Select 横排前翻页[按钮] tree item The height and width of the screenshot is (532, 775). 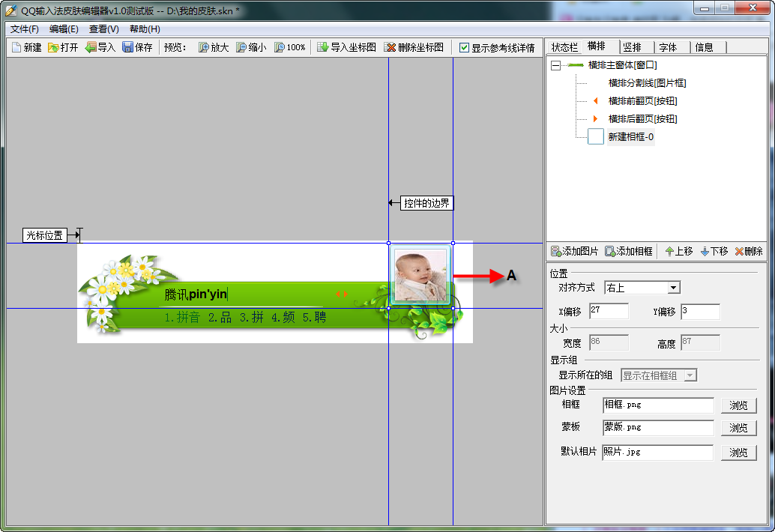(x=642, y=100)
